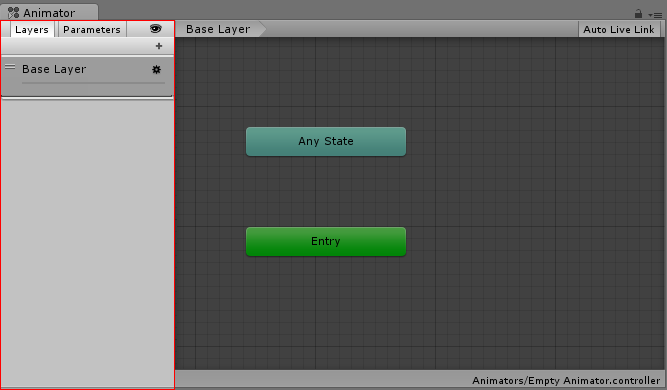Select the Entry node
This screenshot has height=390, width=667.
326,242
